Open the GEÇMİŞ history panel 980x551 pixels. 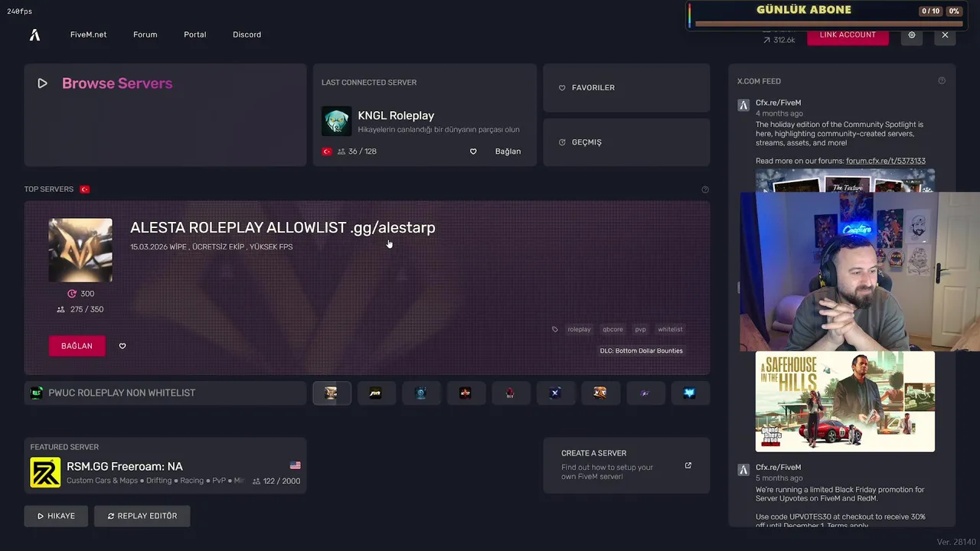[x=626, y=142]
